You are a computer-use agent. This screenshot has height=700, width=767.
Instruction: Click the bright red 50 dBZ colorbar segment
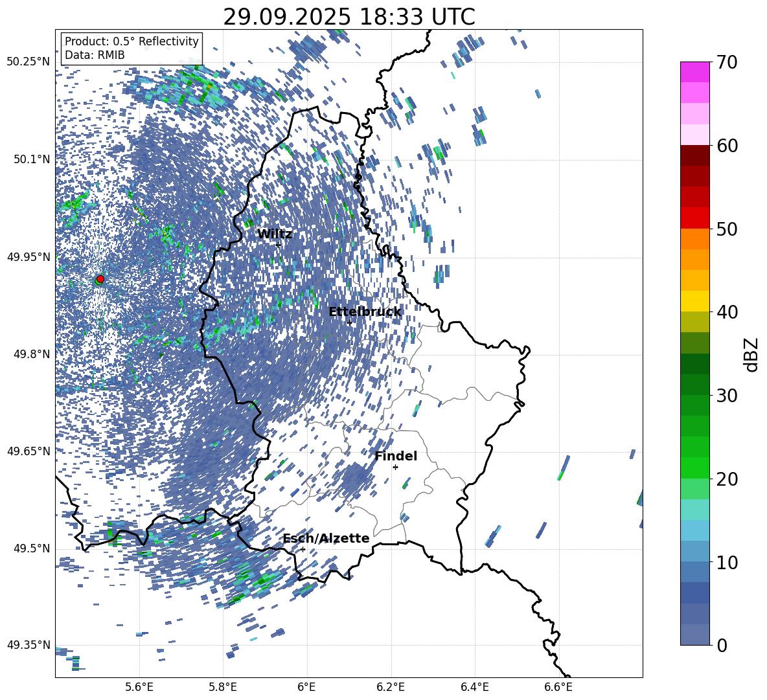coord(694,218)
